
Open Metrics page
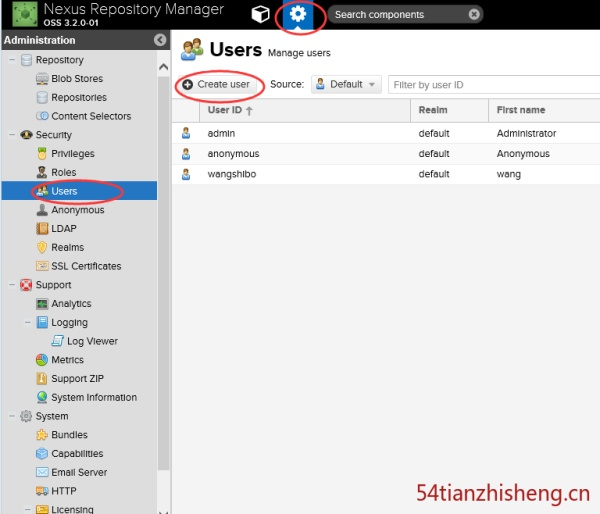tap(67, 360)
